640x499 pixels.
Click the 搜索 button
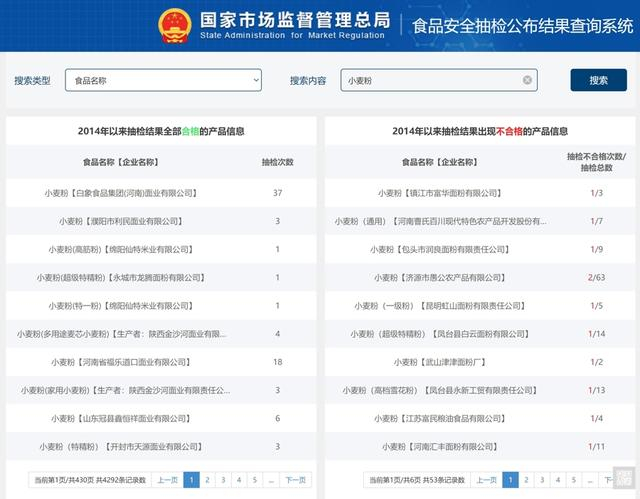click(x=598, y=80)
